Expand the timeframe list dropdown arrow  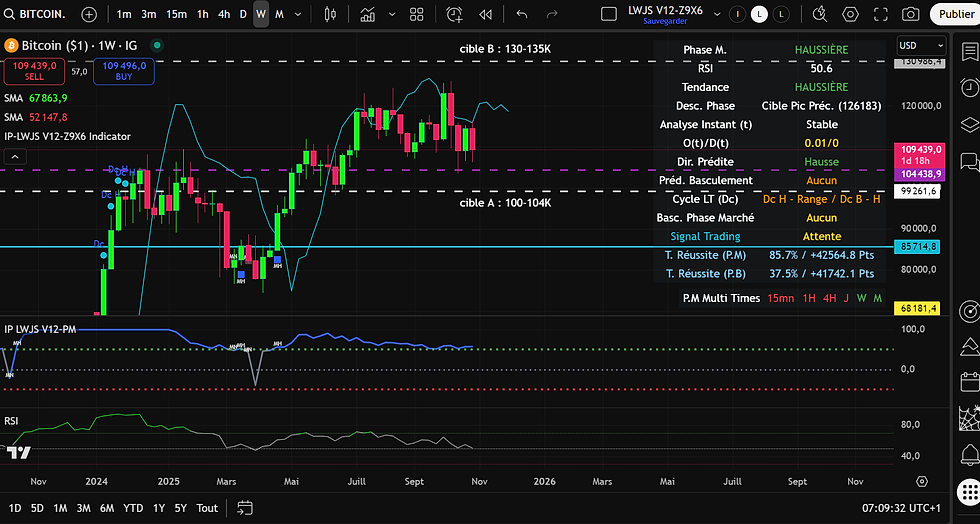[298, 14]
